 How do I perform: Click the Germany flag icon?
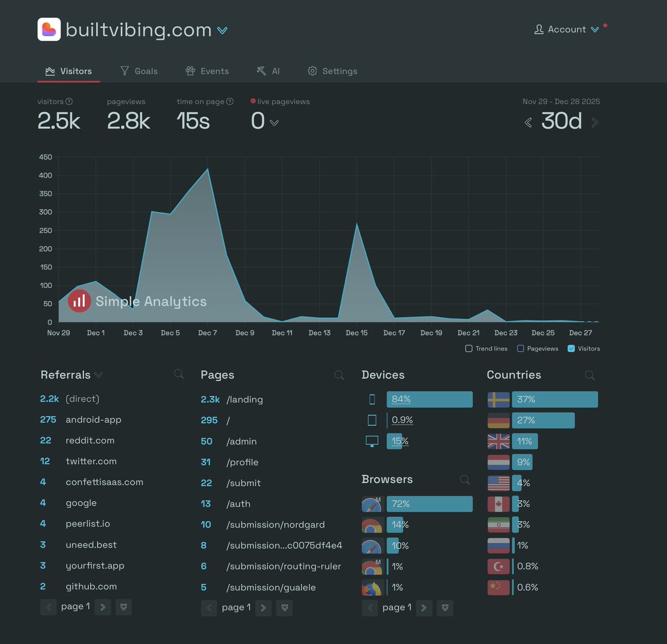click(499, 420)
